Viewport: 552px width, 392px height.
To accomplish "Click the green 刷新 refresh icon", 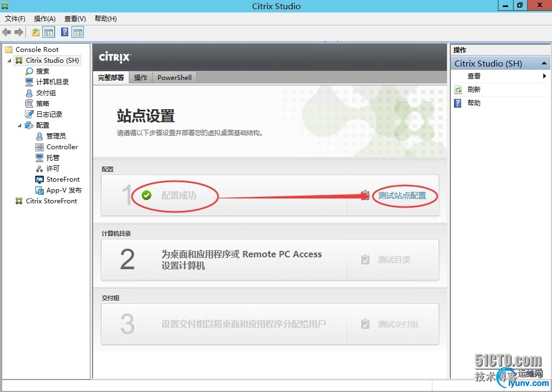I will pyautogui.click(x=458, y=90).
